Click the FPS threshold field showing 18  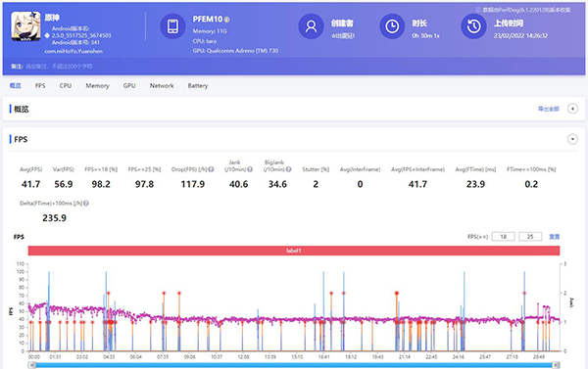(504, 237)
